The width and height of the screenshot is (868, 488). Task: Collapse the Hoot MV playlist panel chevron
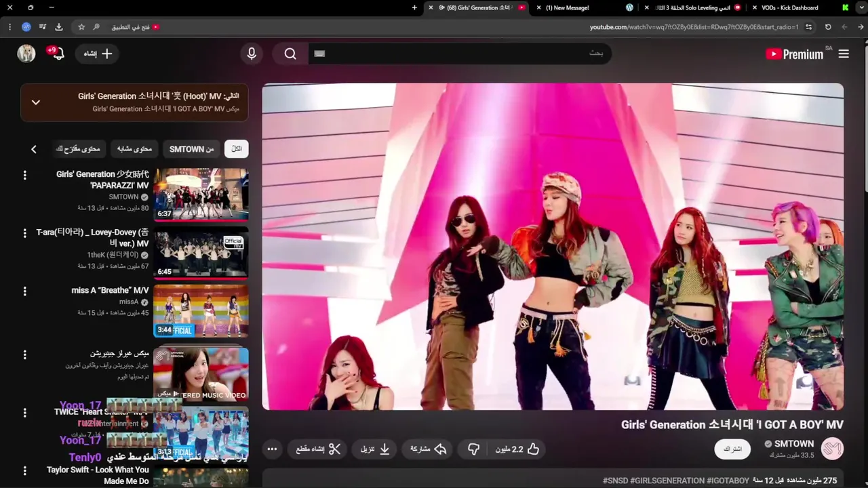click(x=36, y=102)
